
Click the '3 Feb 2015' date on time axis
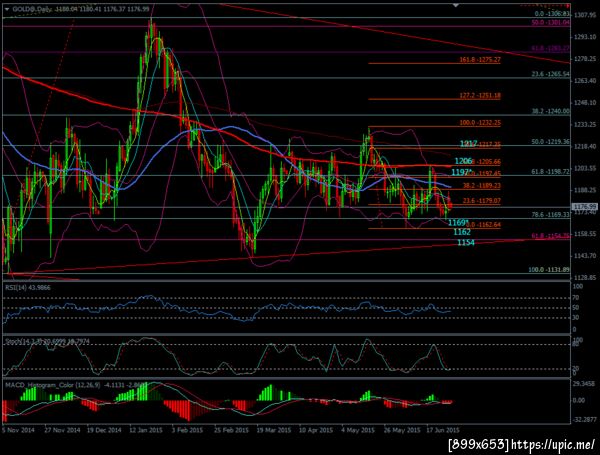tap(188, 430)
